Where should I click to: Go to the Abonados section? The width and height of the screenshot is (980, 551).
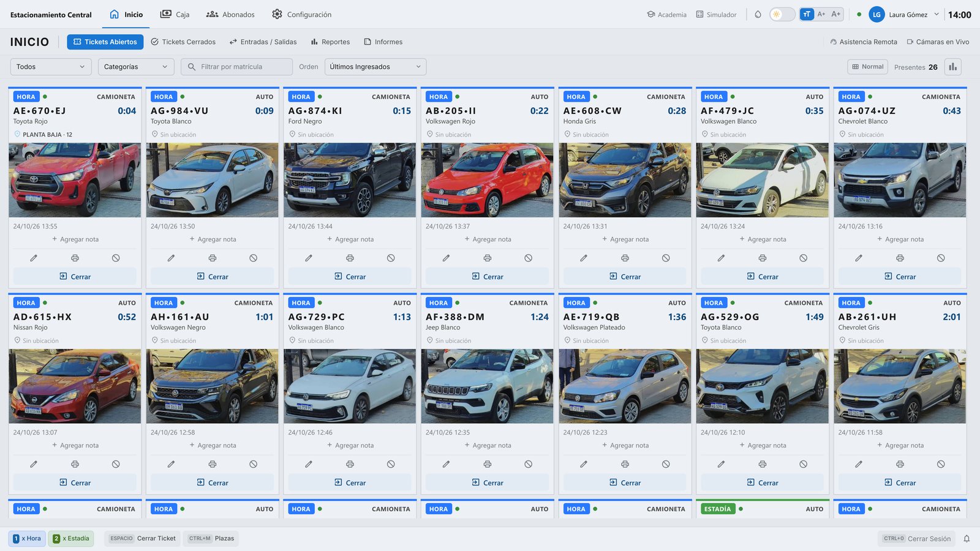click(230, 15)
